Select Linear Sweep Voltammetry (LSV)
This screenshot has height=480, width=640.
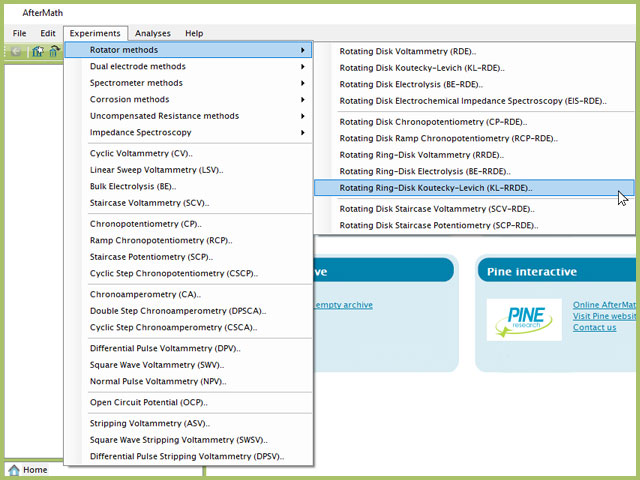tap(189, 170)
